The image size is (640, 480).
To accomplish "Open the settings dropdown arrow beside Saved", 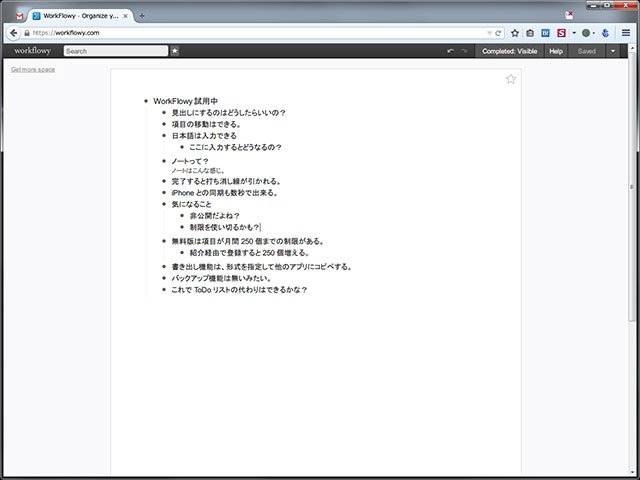I will click(613, 51).
